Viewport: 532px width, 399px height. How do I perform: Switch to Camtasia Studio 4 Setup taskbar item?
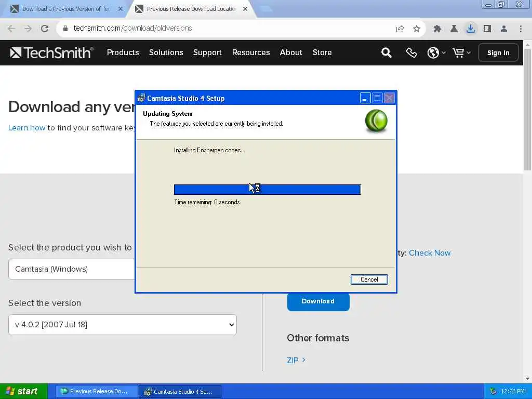180,392
